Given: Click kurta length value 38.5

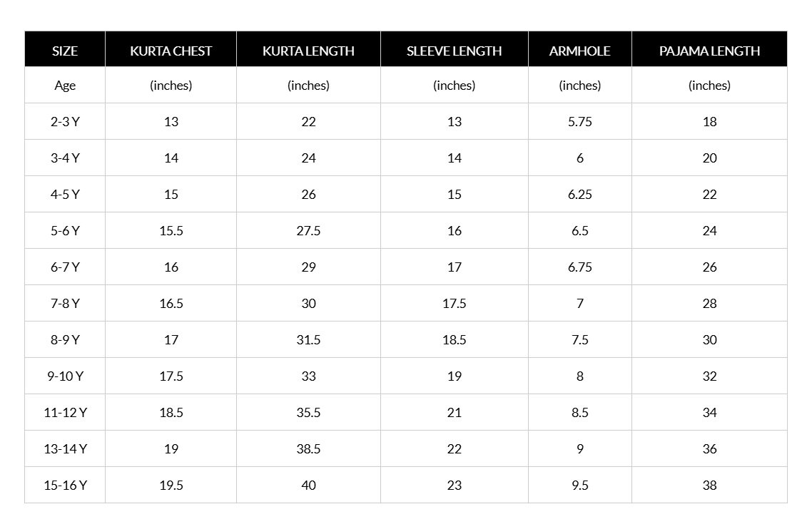Looking at the screenshot, I should [x=309, y=448].
